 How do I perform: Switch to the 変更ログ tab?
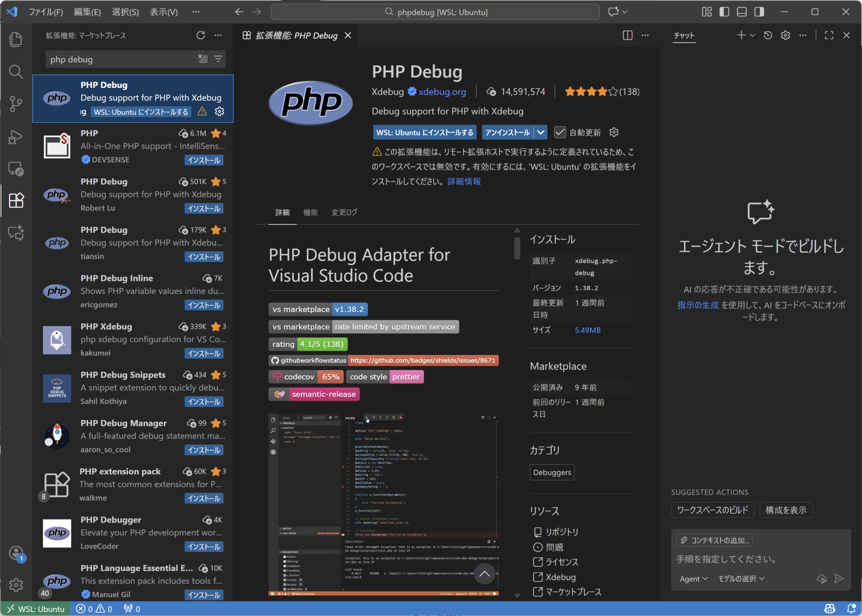pyautogui.click(x=344, y=212)
